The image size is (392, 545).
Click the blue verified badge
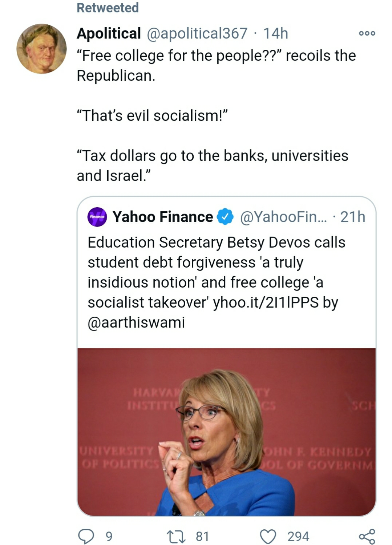coord(225,217)
